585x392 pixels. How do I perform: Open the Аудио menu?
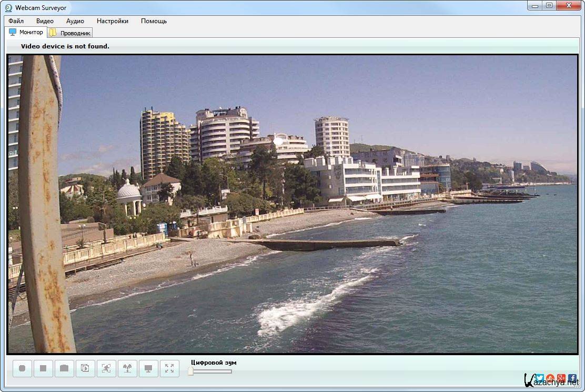coord(75,21)
